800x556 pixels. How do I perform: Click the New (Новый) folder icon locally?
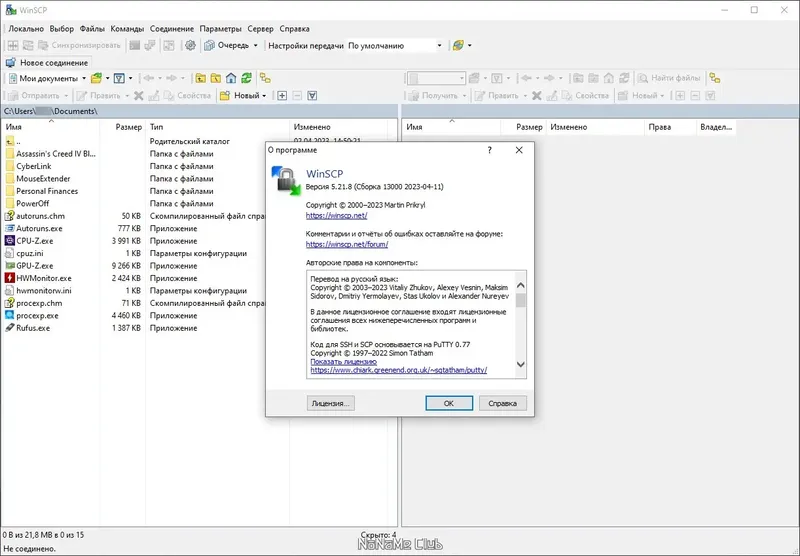[224, 95]
